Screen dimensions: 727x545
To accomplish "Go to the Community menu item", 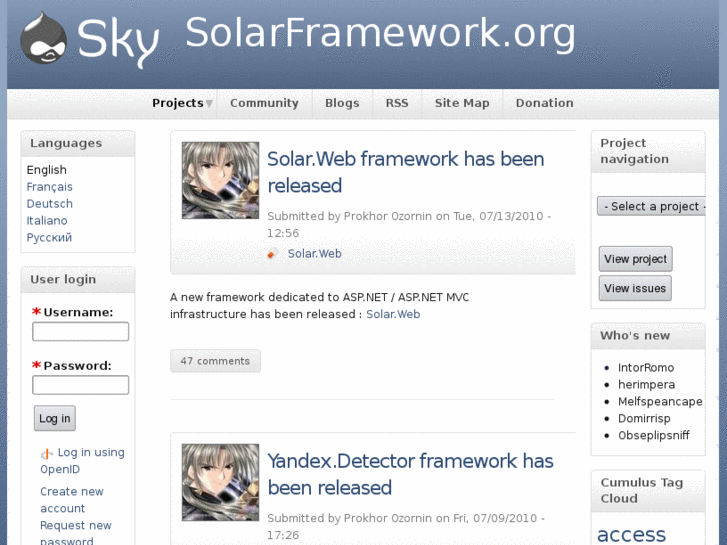I will [264, 103].
